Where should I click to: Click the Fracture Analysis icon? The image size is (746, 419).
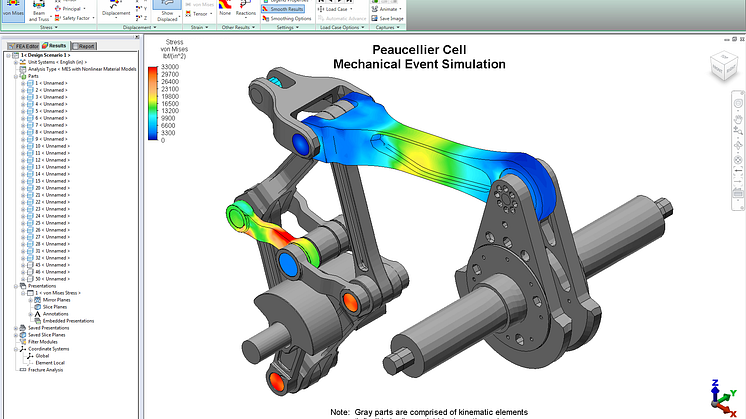(22, 370)
